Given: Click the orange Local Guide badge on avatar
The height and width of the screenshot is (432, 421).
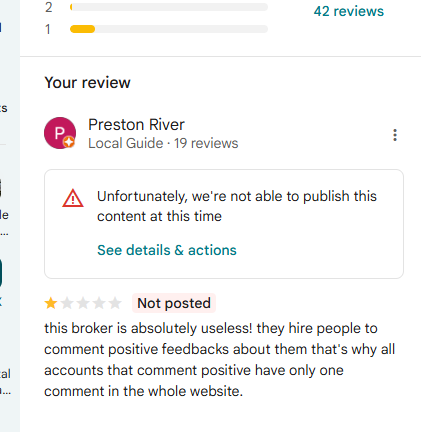Looking at the screenshot, I should (69, 142).
